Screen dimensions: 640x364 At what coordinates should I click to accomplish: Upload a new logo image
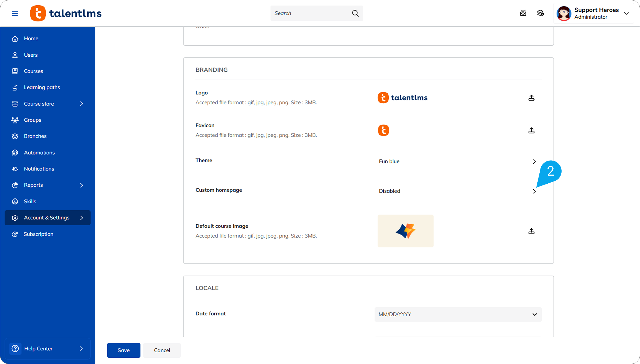point(531,98)
